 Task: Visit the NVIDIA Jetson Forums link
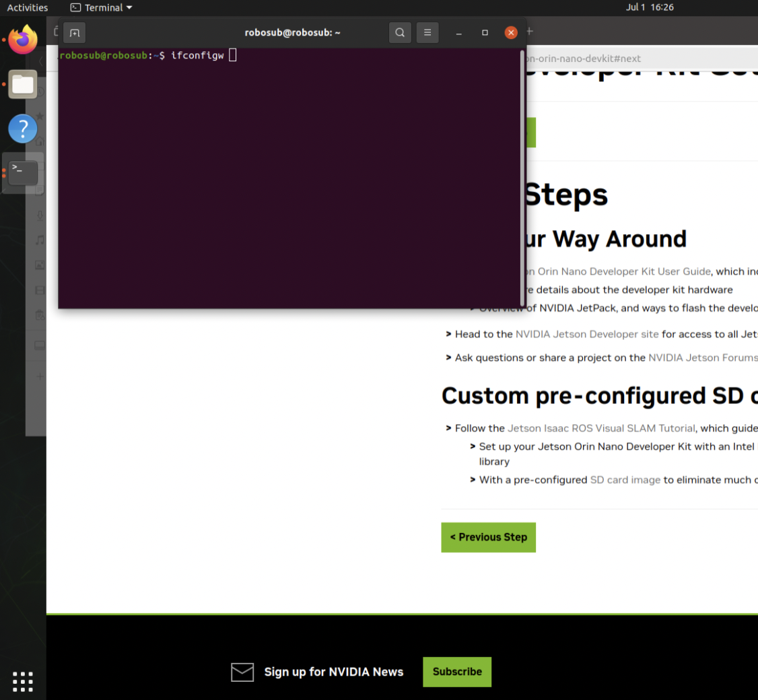click(x=702, y=357)
